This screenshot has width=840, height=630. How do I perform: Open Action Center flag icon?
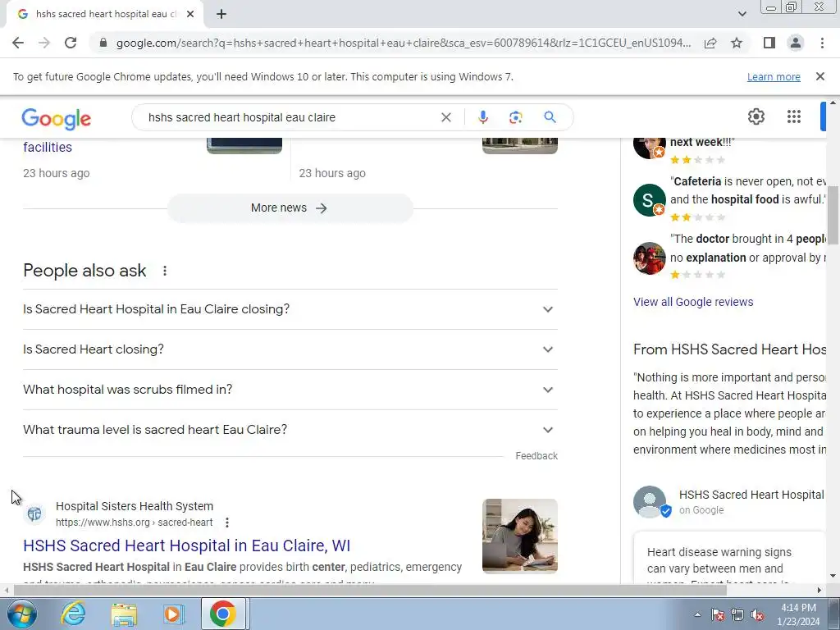coord(718,615)
